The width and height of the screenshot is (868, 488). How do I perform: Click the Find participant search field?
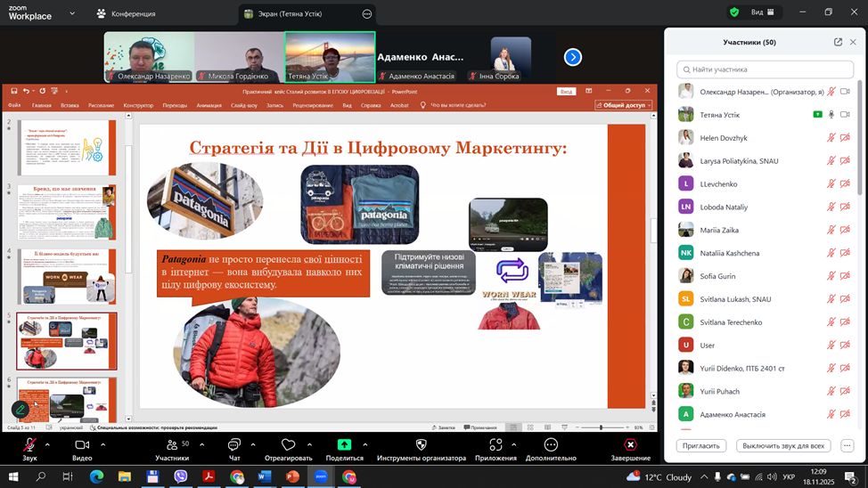click(x=765, y=69)
